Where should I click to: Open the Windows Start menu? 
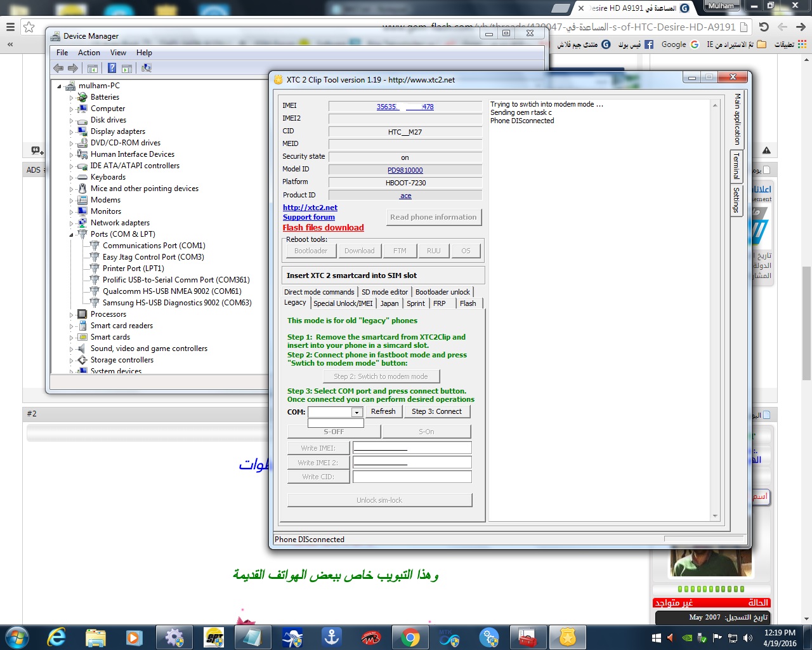point(16,637)
